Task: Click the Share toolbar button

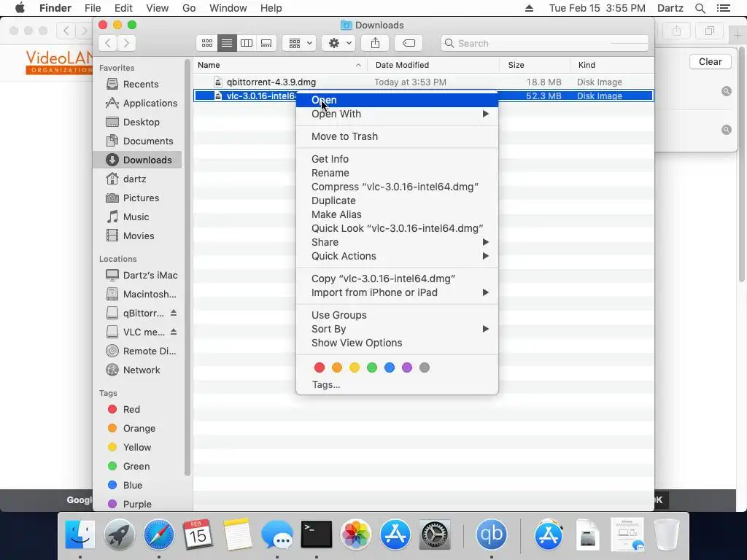Action: click(376, 43)
